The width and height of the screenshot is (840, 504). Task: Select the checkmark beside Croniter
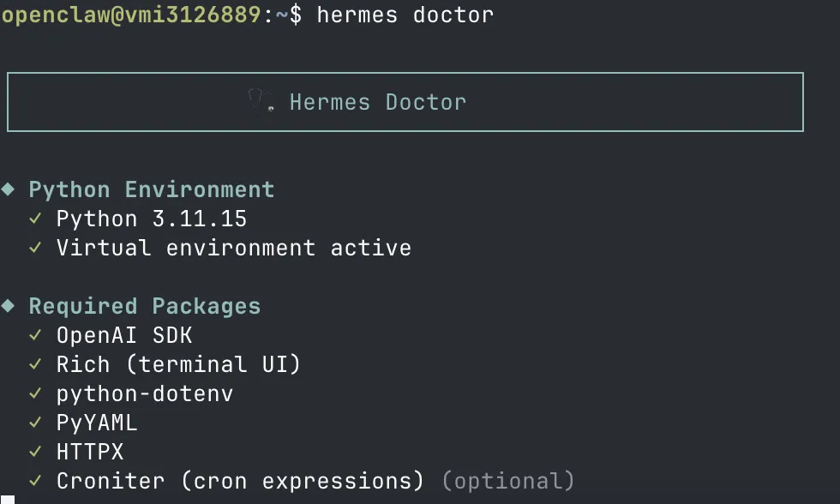36,481
